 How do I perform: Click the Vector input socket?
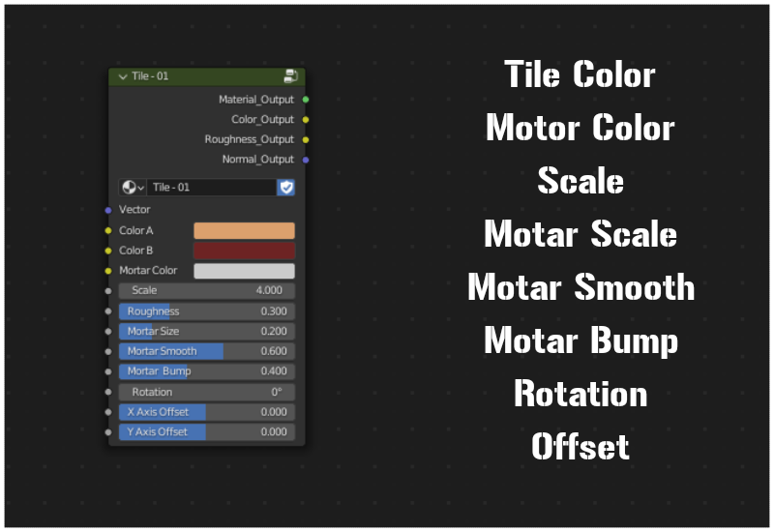pyautogui.click(x=108, y=210)
